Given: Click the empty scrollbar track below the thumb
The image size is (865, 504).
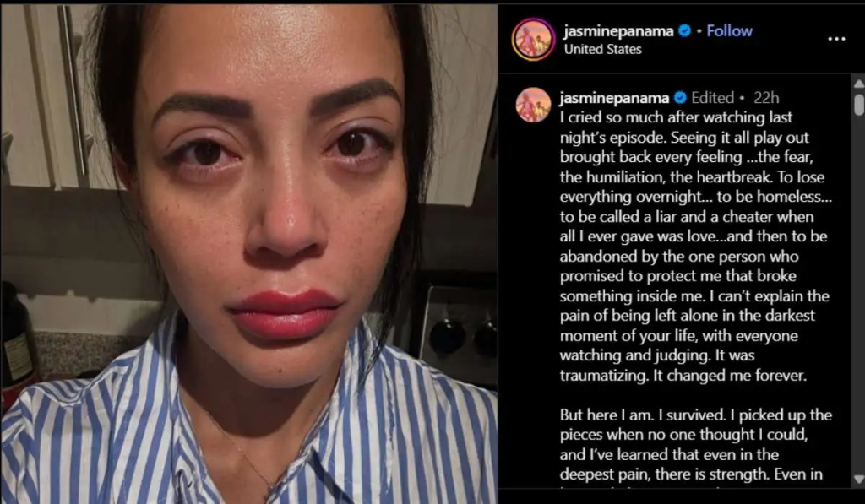Looking at the screenshot, I should point(859,292).
